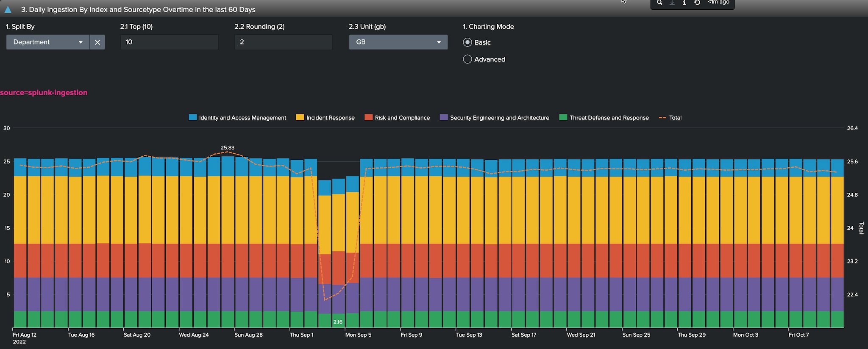Click the Wed Sep 21 axis label
The width and height of the screenshot is (868, 349).
tap(581, 335)
